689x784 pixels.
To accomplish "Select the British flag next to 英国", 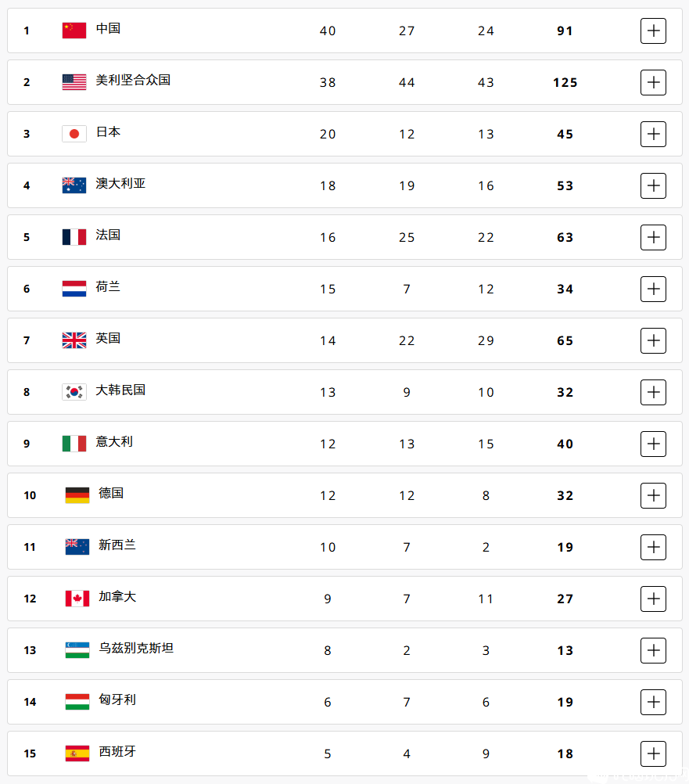I will pyautogui.click(x=74, y=340).
